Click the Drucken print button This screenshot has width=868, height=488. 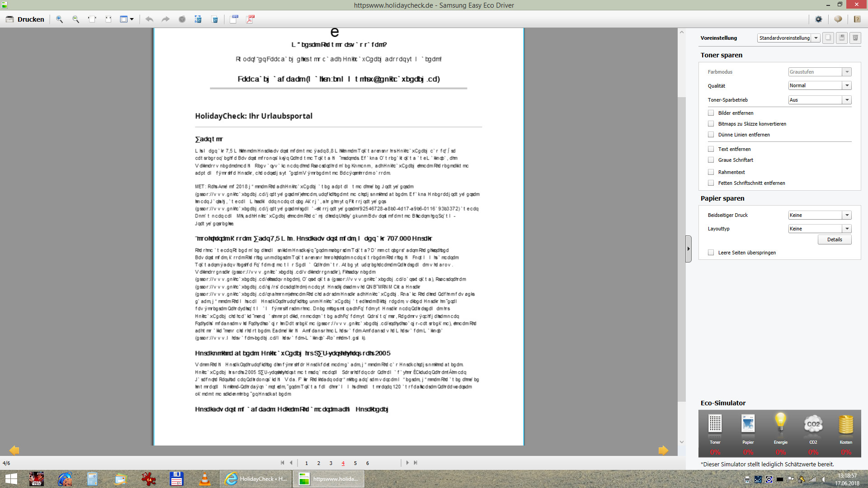click(25, 19)
